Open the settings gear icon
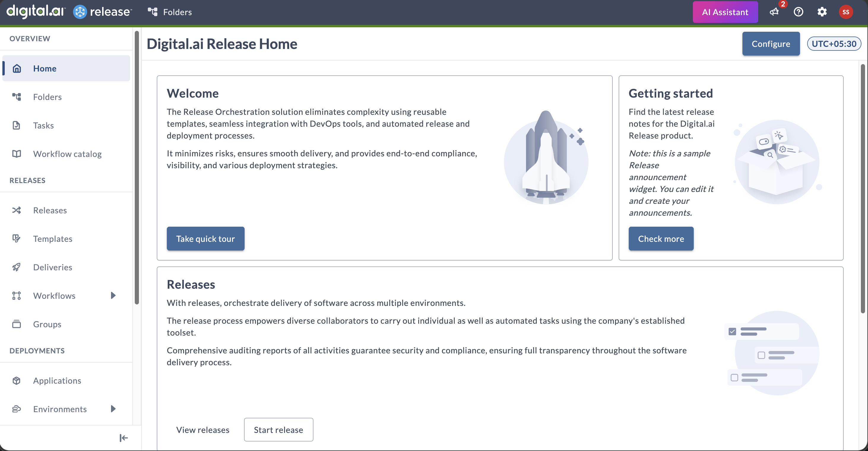The height and width of the screenshot is (451, 868). coord(822,12)
